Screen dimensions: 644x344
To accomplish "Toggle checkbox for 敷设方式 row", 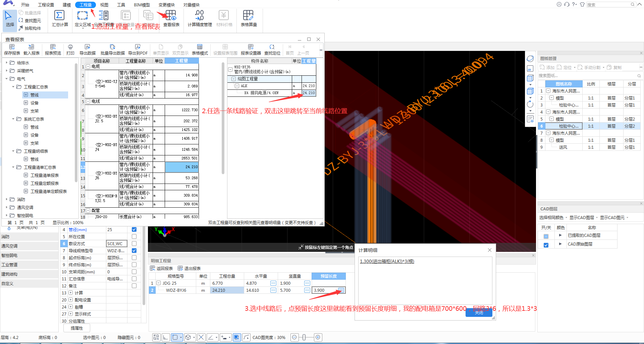I will (x=134, y=244).
